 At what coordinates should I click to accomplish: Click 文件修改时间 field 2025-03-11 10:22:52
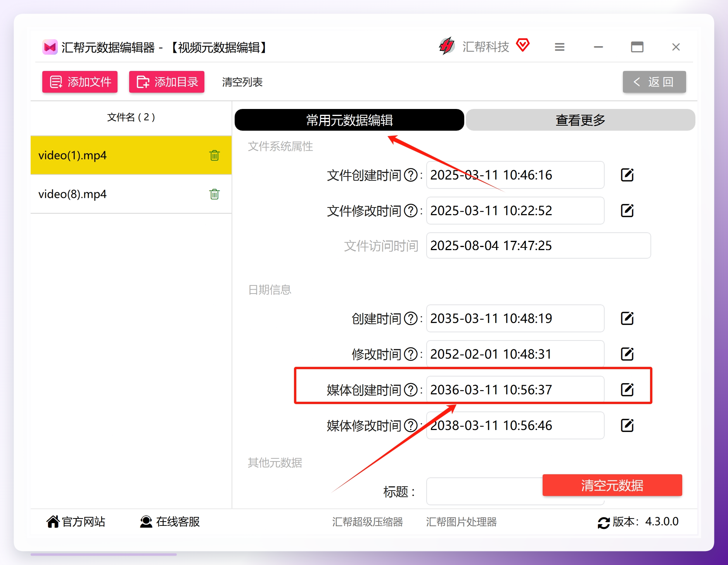pos(515,211)
